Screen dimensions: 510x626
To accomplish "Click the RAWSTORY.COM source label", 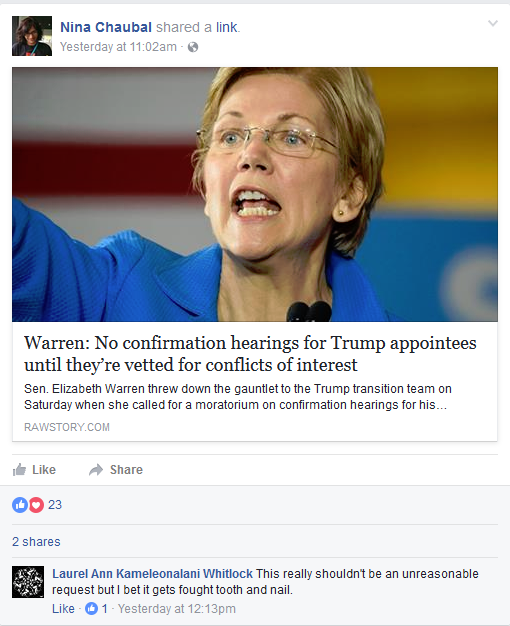I will point(67,427).
